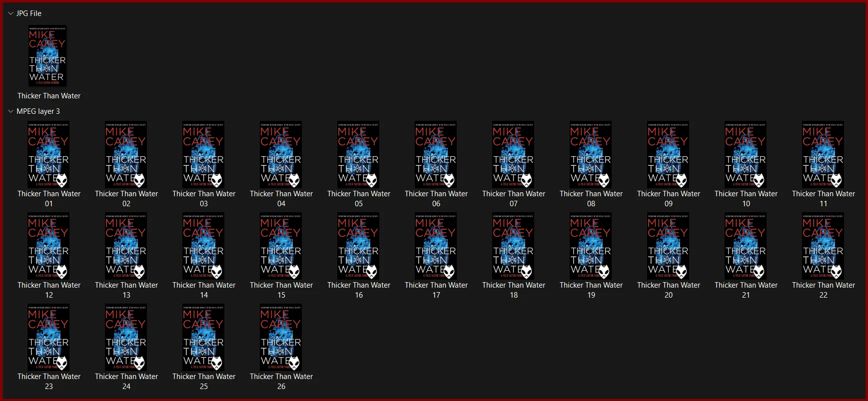The height and width of the screenshot is (401, 868).
Task: Collapse the MPEG layer 3 group chevron
Action: [10, 111]
